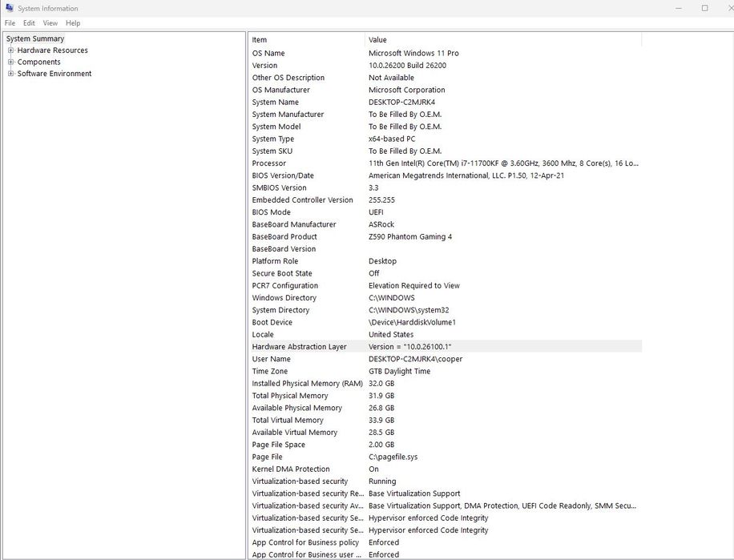Viewport: 734px width, 560px height.
Task: Click the System Information app icon in title bar
Action: (10, 8)
